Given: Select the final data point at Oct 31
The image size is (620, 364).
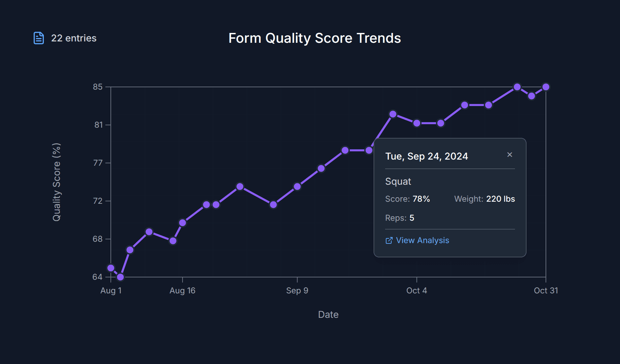Looking at the screenshot, I should click(x=546, y=87).
